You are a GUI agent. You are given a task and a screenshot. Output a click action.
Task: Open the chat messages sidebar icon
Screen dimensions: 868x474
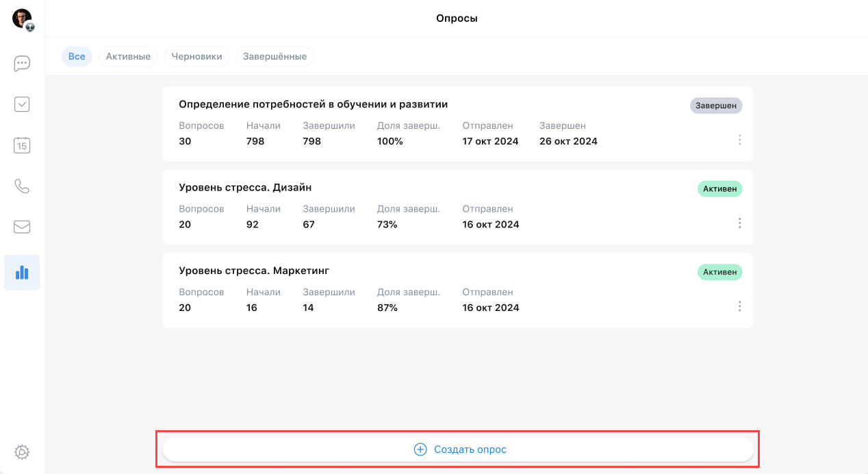coord(22,64)
